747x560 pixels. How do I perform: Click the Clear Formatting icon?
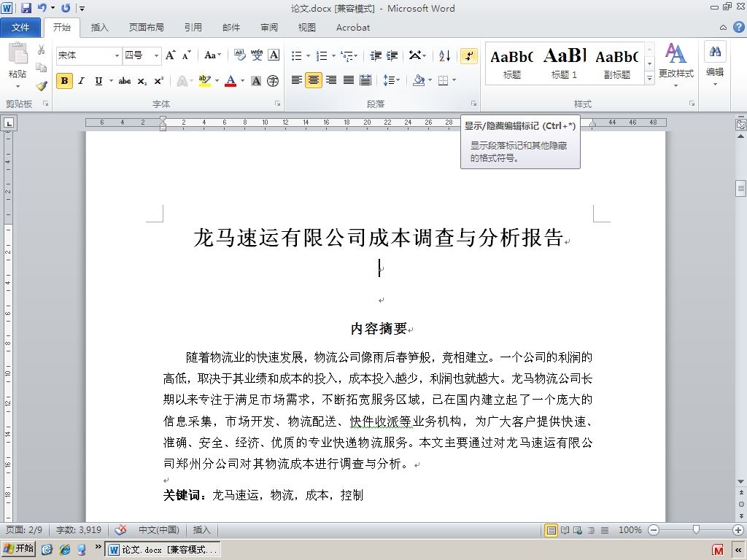(239, 55)
